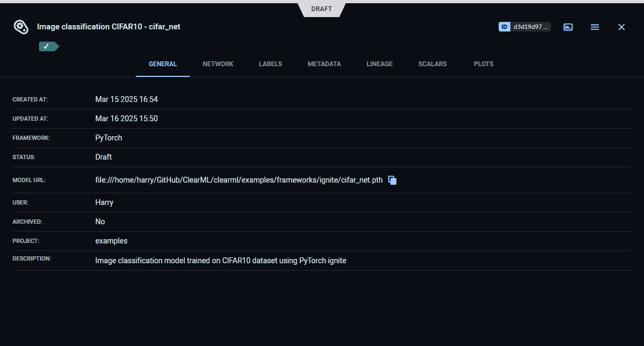
Task: Click the cifar_net.pth model URL
Action: click(239, 180)
